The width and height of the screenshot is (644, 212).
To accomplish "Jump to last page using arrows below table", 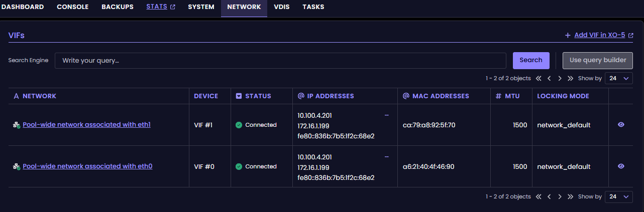I will (570, 197).
